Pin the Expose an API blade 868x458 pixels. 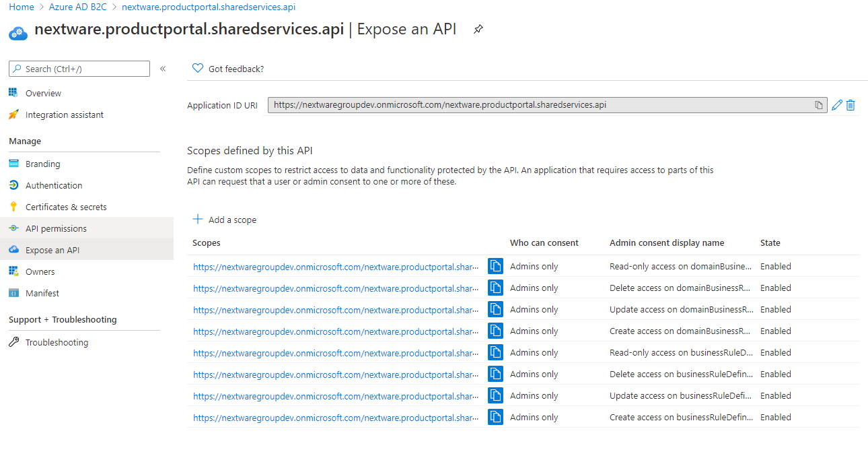478,30
